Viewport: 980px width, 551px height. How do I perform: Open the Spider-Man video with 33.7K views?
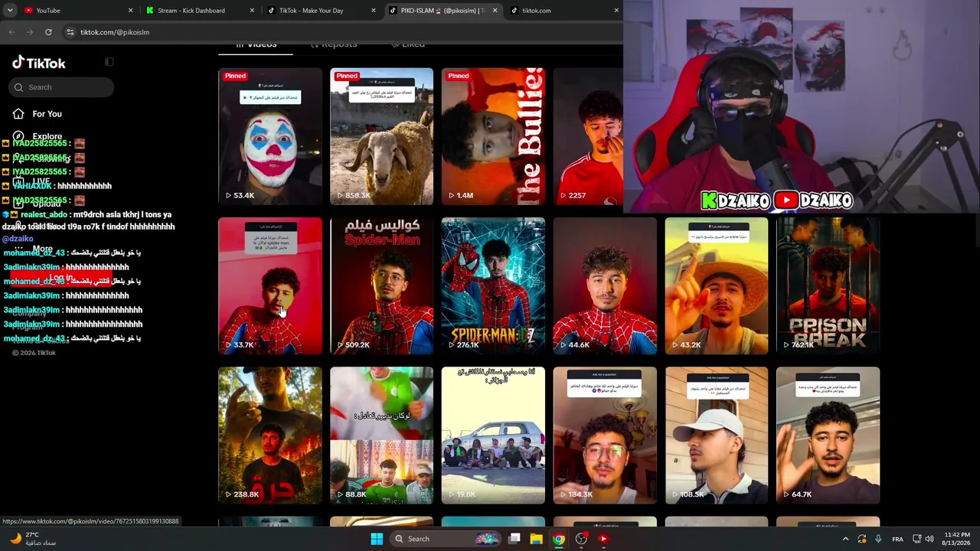(x=270, y=285)
